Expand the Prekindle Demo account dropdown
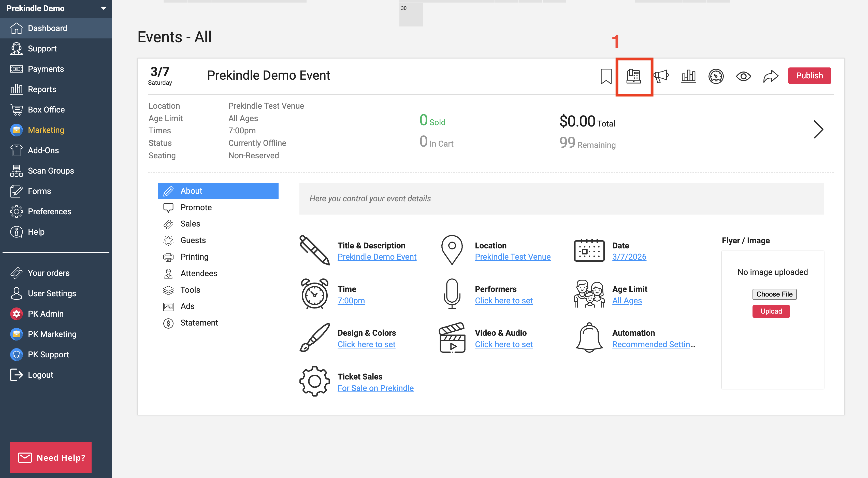 click(x=104, y=8)
